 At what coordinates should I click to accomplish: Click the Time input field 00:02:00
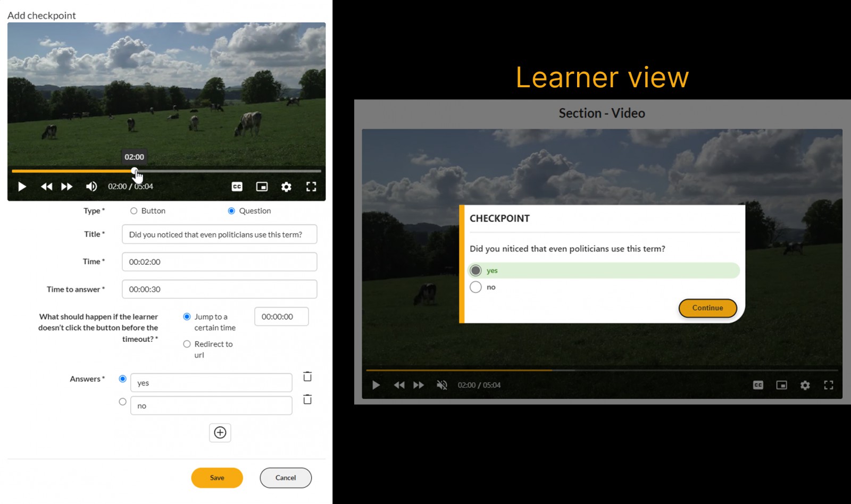click(x=219, y=262)
